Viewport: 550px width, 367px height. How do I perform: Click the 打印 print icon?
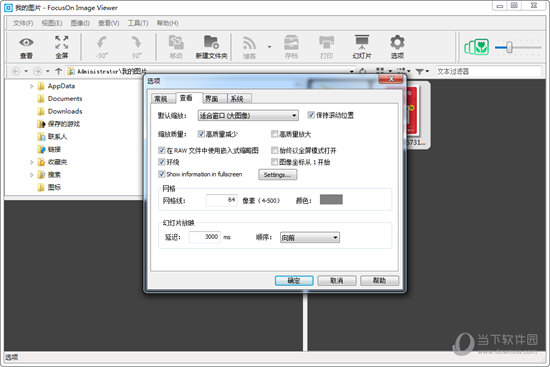[327, 42]
